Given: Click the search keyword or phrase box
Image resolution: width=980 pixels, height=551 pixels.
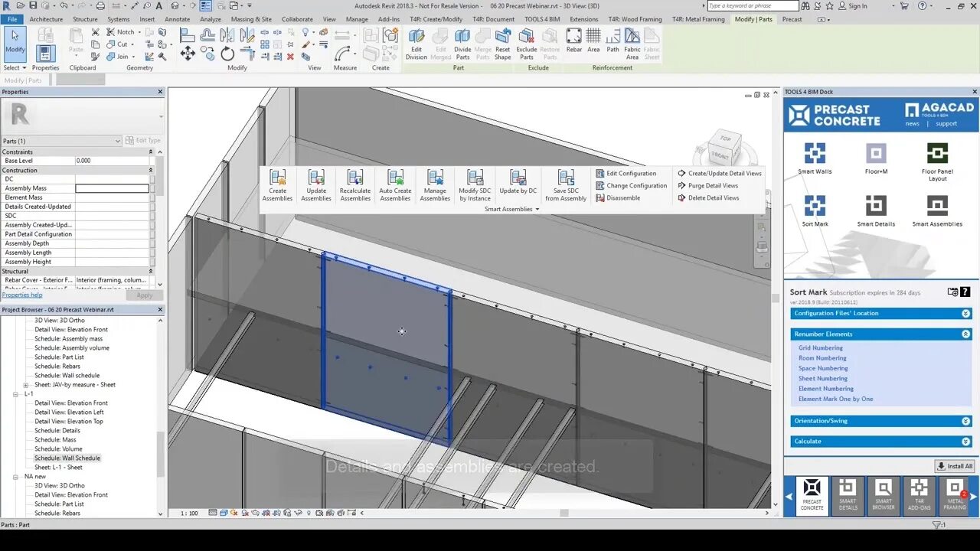Looking at the screenshot, I should click(x=753, y=5).
